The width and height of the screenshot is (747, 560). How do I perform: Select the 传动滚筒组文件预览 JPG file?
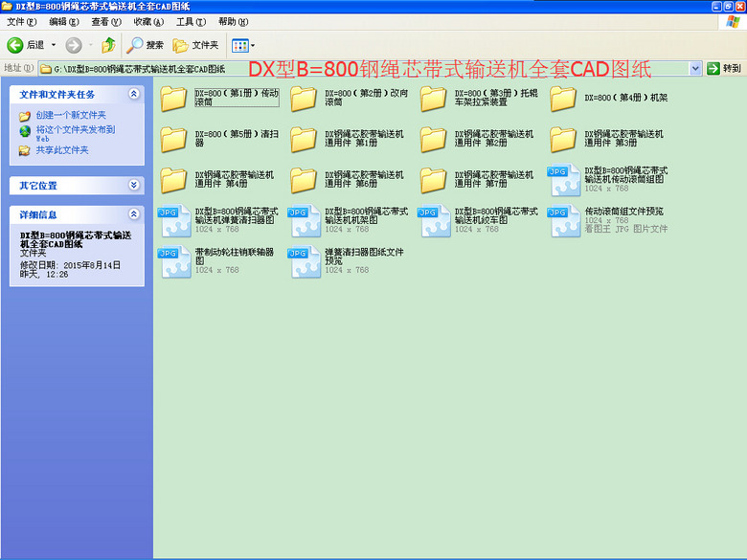565,220
